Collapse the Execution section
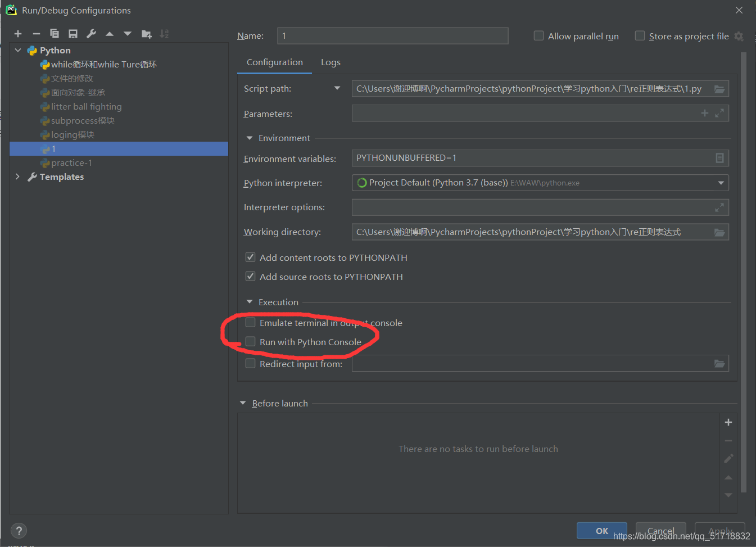 coord(250,302)
